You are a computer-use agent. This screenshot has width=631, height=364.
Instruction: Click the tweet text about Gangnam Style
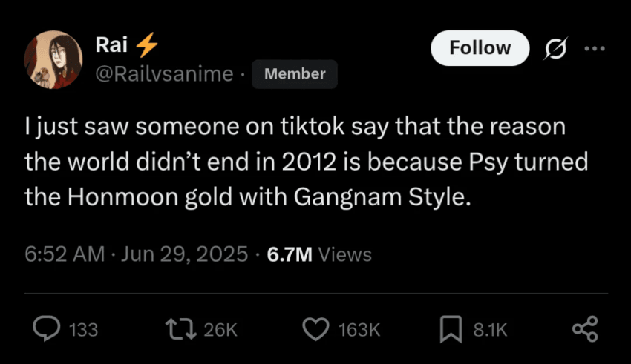click(x=307, y=162)
